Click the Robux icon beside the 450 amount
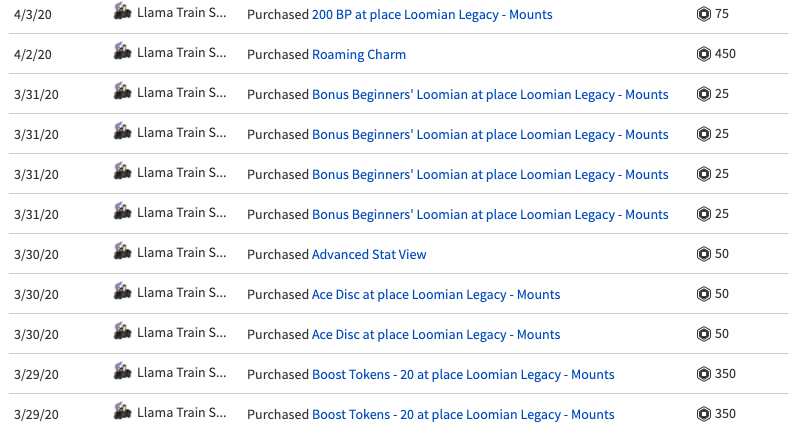Screen dimensions: 788x432 click(704, 54)
